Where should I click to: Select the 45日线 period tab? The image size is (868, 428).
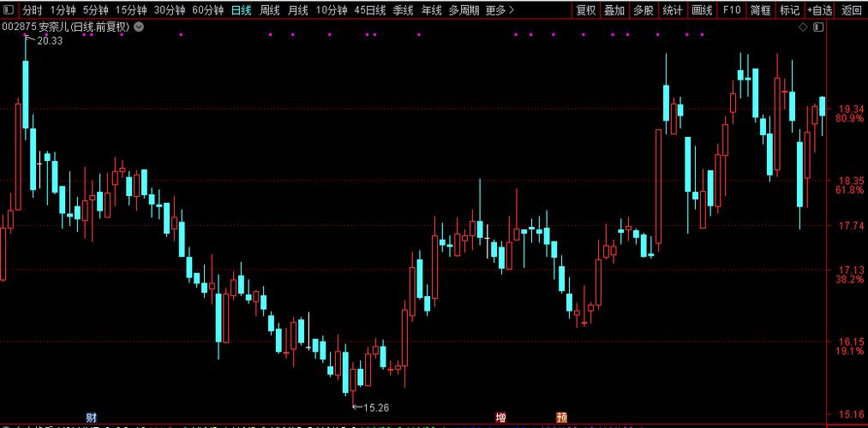click(370, 10)
